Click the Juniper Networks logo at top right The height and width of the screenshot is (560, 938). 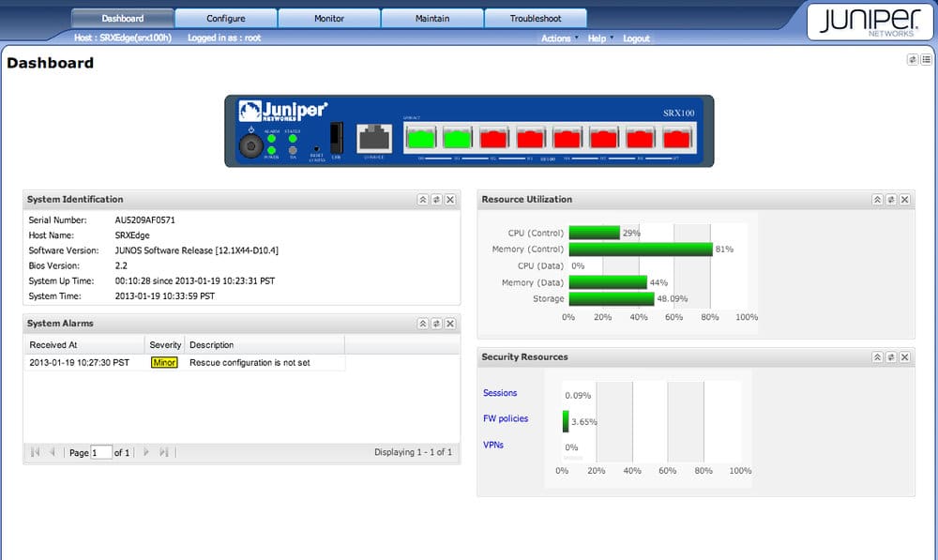[x=870, y=22]
